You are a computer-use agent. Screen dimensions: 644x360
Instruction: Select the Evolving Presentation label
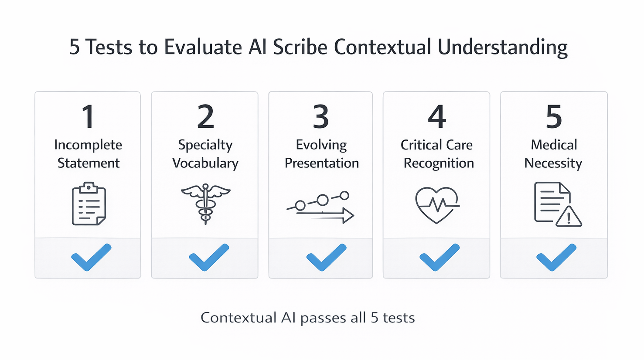pyautogui.click(x=321, y=154)
